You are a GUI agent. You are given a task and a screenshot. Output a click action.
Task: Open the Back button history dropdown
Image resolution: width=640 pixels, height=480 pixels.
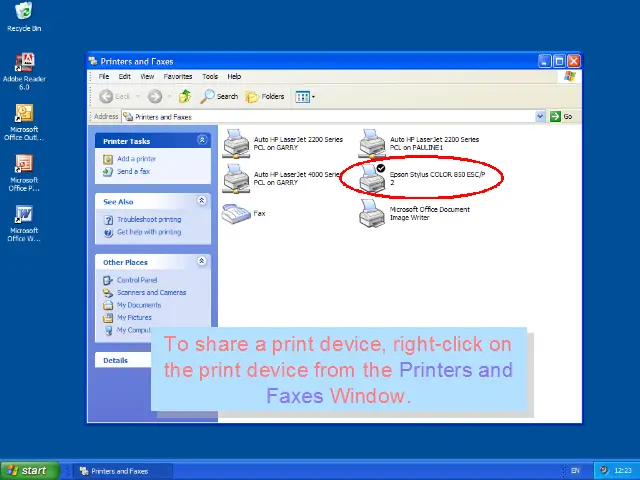[x=138, y=97]
